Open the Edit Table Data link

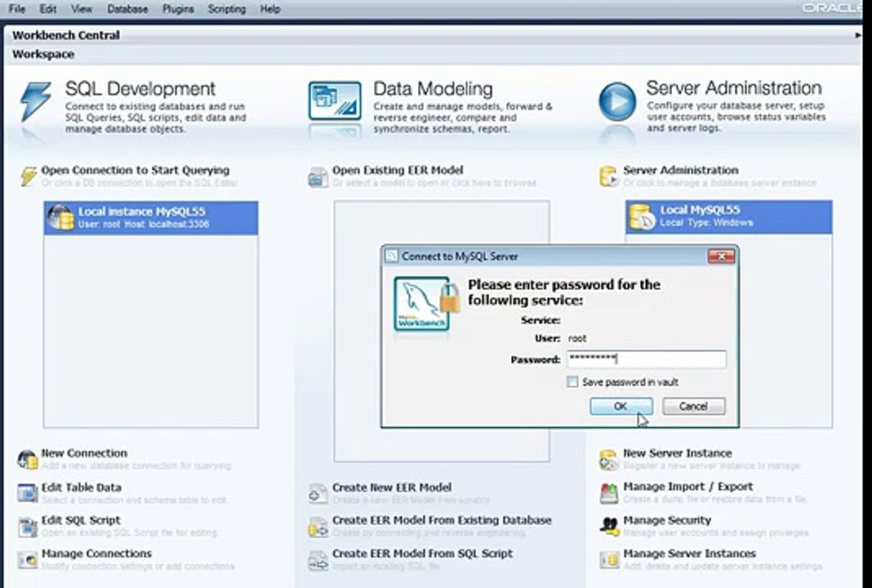(81, 488)
